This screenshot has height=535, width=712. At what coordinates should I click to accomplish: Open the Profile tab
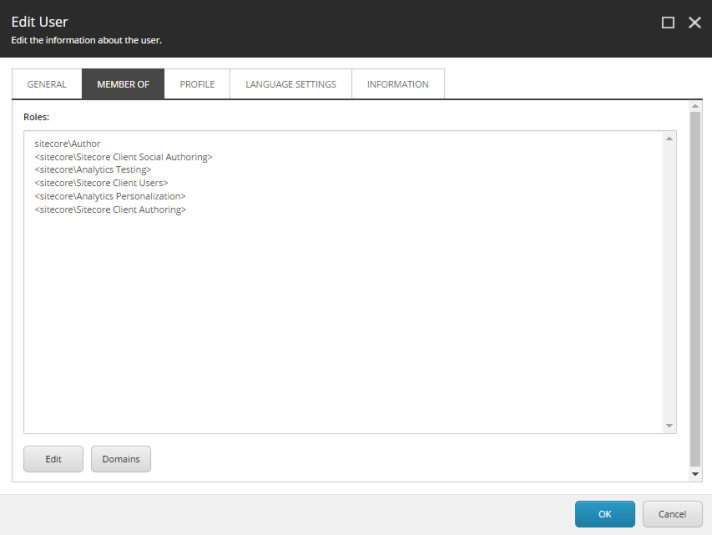(197, 84)
